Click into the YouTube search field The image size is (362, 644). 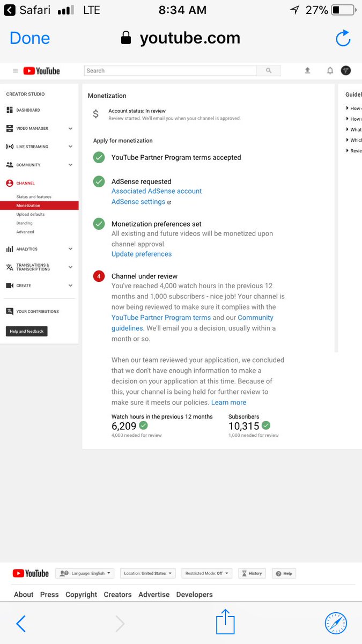click(171, 70)
